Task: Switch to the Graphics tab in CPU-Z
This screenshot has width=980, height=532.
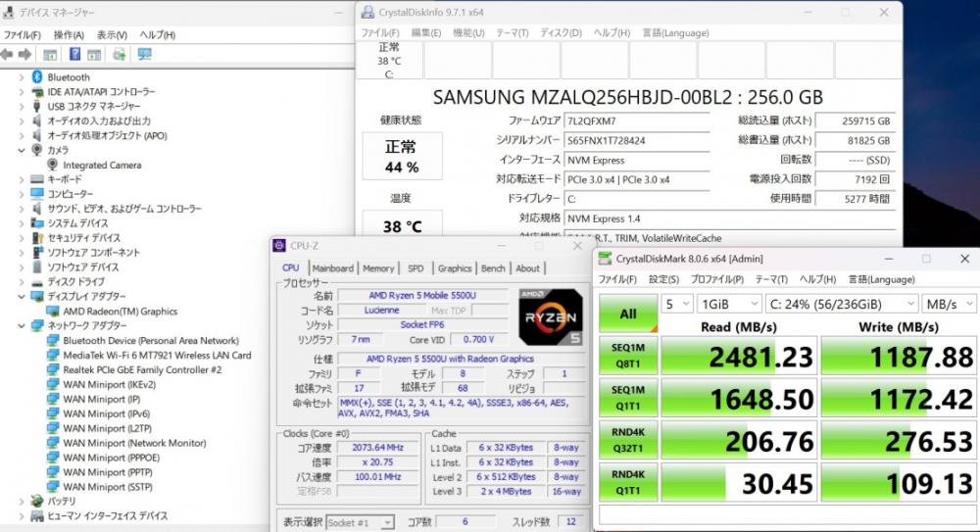Action: (x=455, y=268)
